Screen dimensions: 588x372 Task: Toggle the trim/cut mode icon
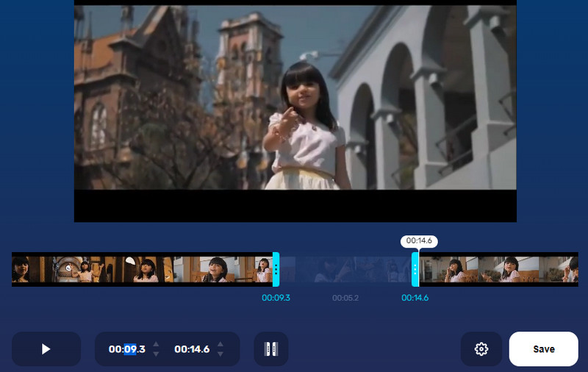click(271, 348)
